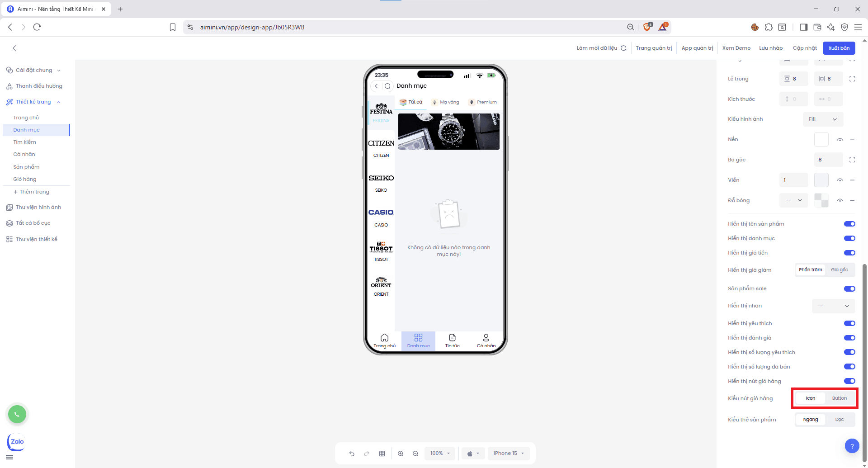868x468 pixels.
Task: Zoom out using magnifier minus icon
Action: point(415,454)
